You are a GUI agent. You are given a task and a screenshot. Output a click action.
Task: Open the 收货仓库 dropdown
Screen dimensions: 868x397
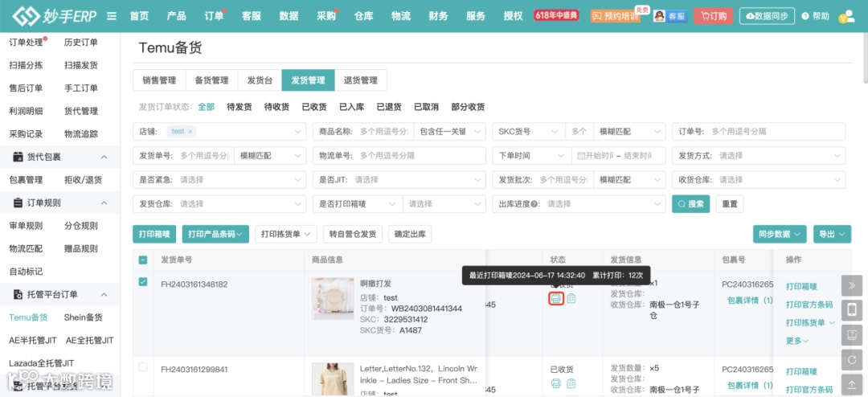tap(759, 180)
